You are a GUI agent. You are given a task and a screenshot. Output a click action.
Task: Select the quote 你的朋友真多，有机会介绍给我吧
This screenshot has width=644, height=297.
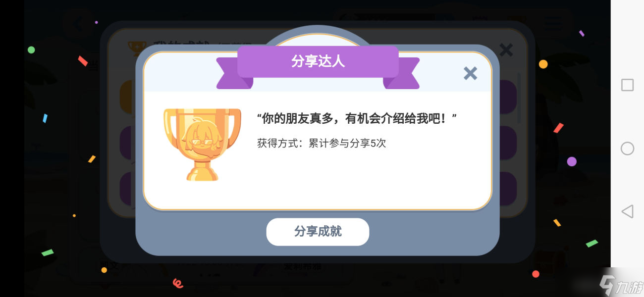point(357,119)
